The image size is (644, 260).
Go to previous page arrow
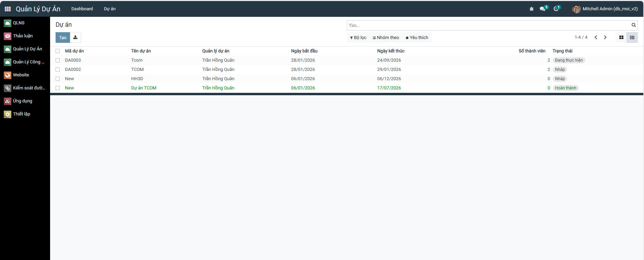(596, 37)
